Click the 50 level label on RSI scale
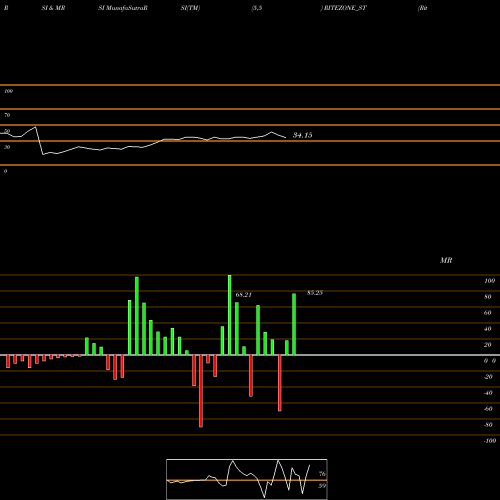Viewport: 500px width, 500px height. click(x=7, y=131)
